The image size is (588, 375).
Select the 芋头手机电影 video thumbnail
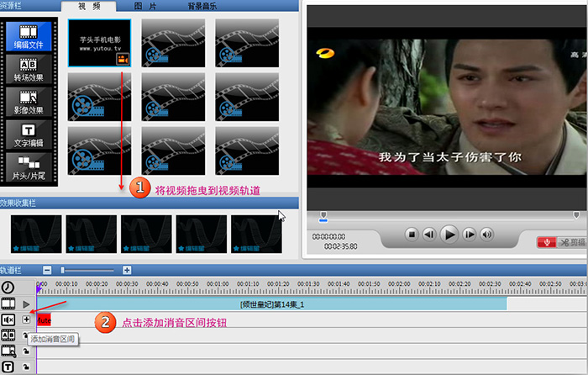(x=99, y=43)
